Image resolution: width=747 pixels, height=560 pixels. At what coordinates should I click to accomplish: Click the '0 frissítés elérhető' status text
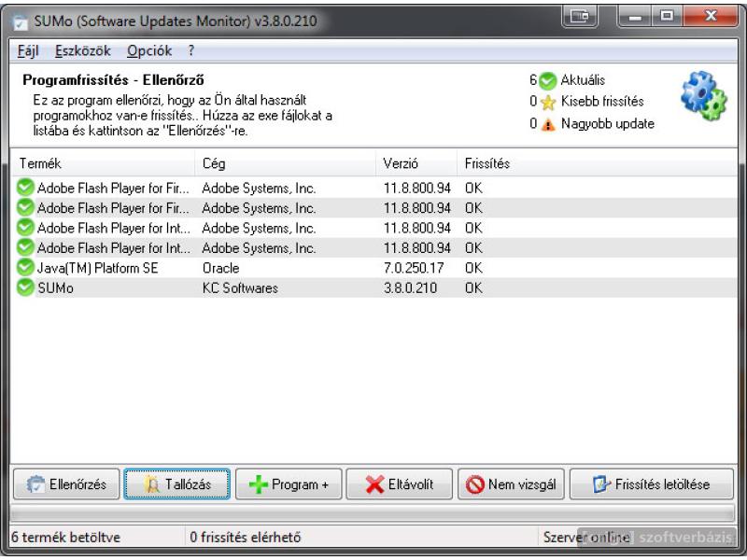(246, 538)
